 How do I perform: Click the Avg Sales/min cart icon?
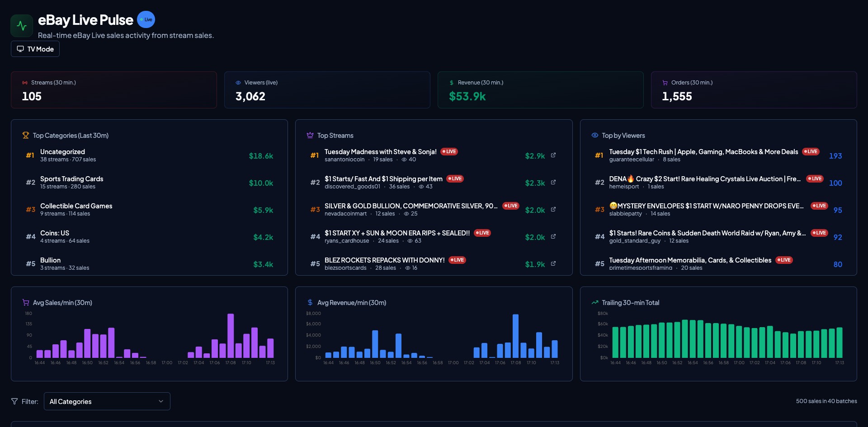(x=26, y=302)
